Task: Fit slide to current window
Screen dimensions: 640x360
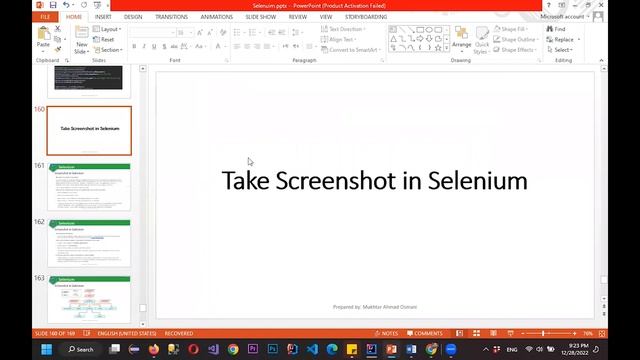Action: (602, 333)
